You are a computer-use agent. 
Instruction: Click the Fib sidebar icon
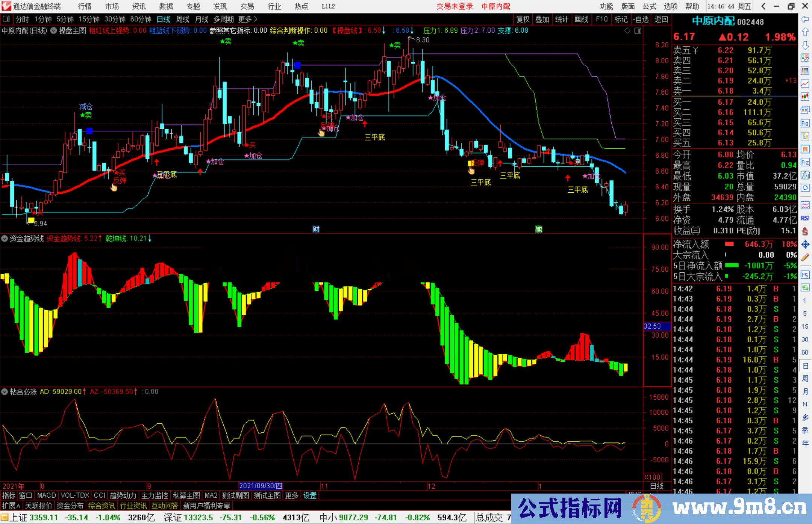tap(805, 162)
